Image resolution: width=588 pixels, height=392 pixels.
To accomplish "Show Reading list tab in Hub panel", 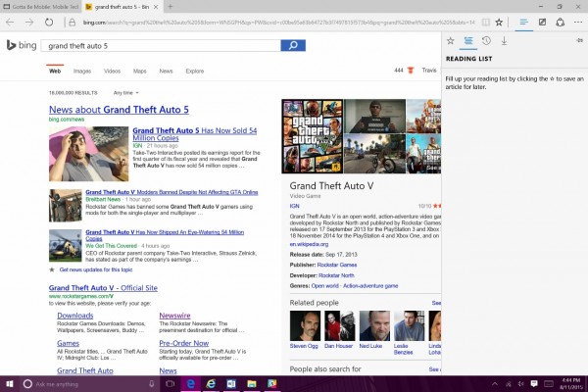I will (468, 41).
